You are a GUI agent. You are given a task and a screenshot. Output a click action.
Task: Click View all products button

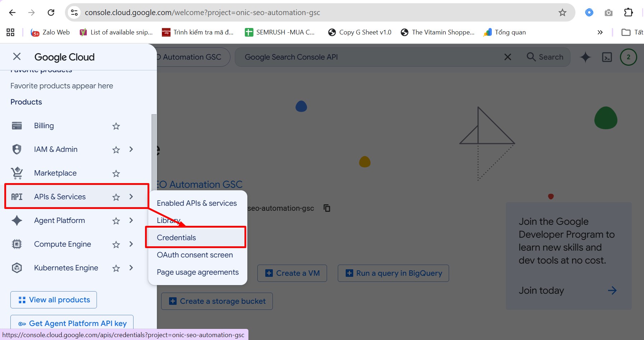click(54, 300)
